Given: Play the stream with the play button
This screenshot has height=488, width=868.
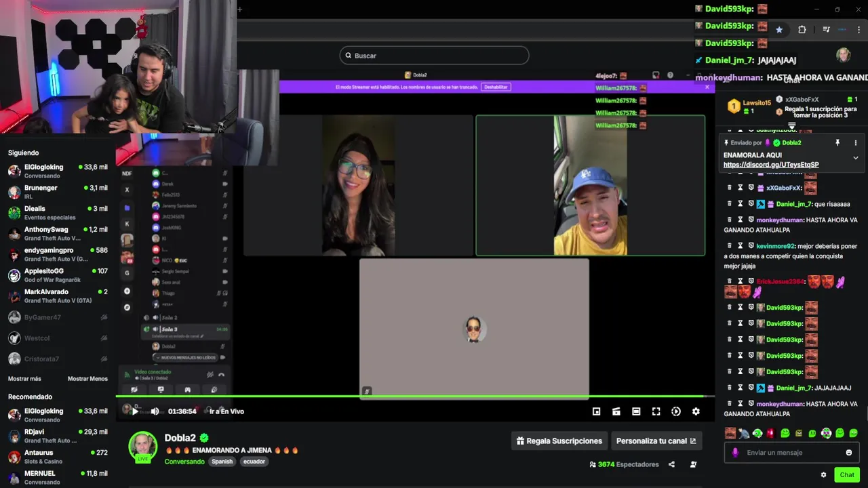Looking at the screenshot, I should [135, 411].
